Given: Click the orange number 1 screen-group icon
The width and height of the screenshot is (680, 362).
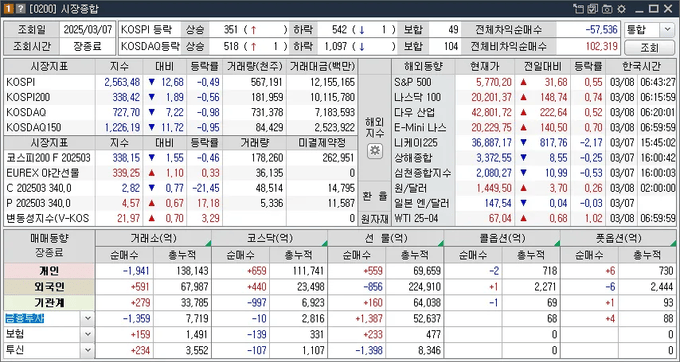Looking at the screenshot, I should pyautogui.click(x=7, y=9).
